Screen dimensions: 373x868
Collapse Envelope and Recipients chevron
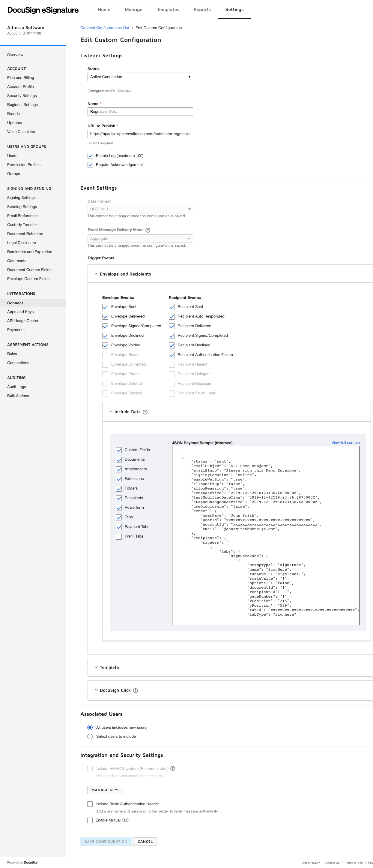[x=96, y=274]
